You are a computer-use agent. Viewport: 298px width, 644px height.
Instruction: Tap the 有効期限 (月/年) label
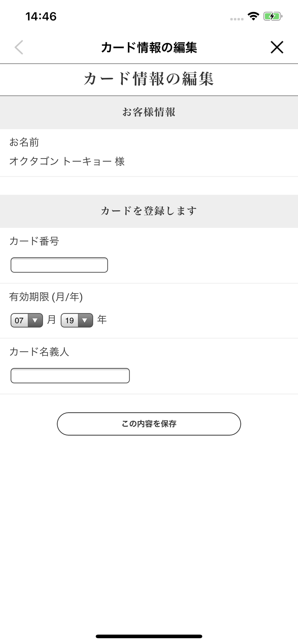(x=46, y=297)
